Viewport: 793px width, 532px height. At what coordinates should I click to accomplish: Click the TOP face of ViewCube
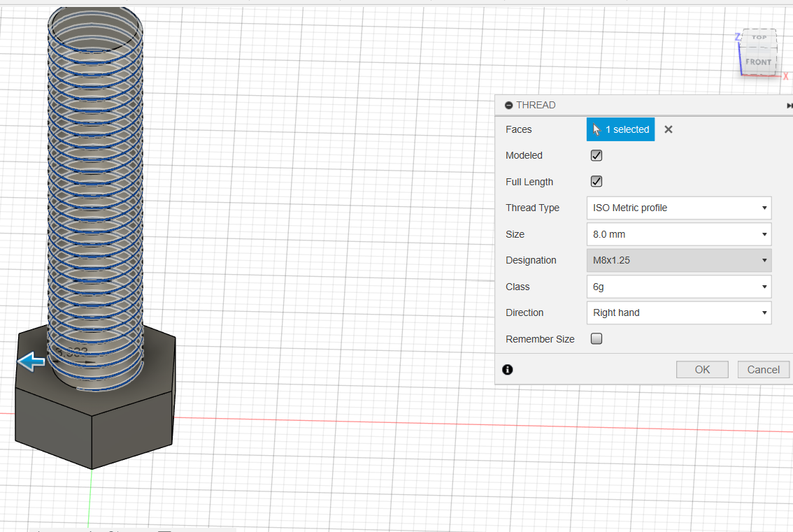[x=759, y=38]
